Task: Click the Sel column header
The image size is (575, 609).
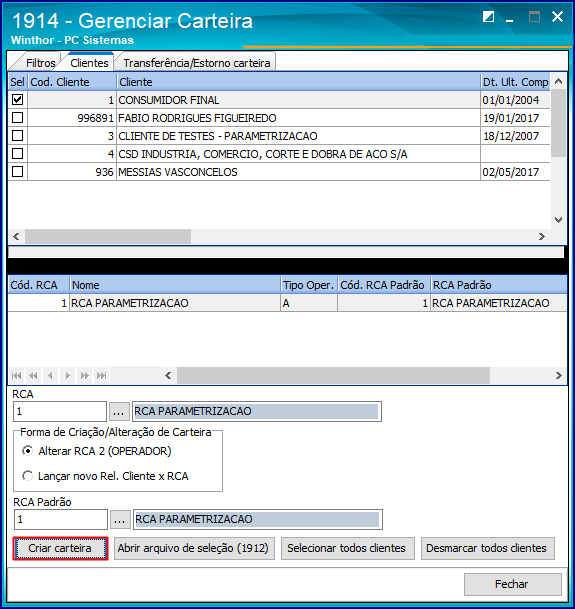Action: pos(18,82)
